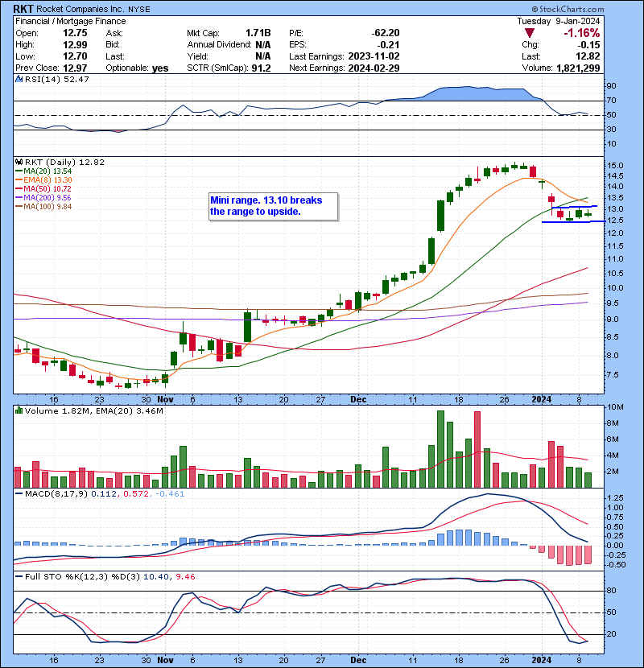The width and height of the screenshot is (644, 668).
Task: Click the orange EMA(8) 13.30 legend entry
Action: [x=44, y=179]
